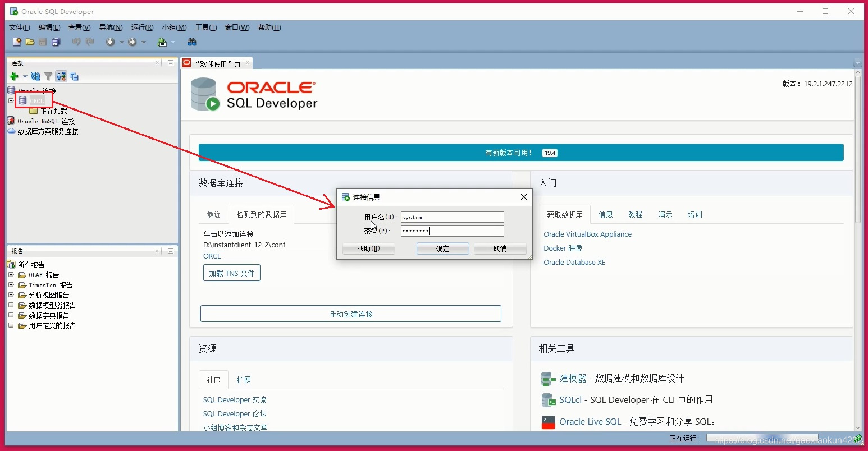The width and height of the screenshot is (868, 451).
Task: Click the 手动创建连接 button
Action: [351, 314]
